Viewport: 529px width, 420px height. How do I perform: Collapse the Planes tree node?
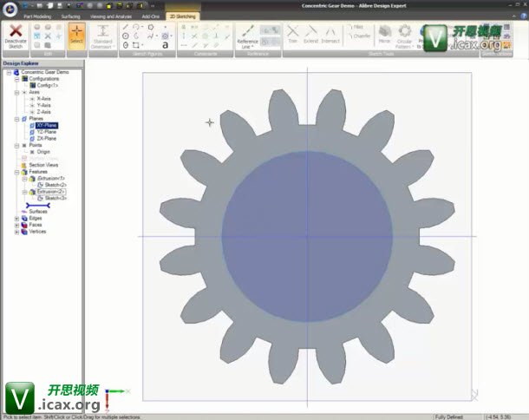[16, 119]
